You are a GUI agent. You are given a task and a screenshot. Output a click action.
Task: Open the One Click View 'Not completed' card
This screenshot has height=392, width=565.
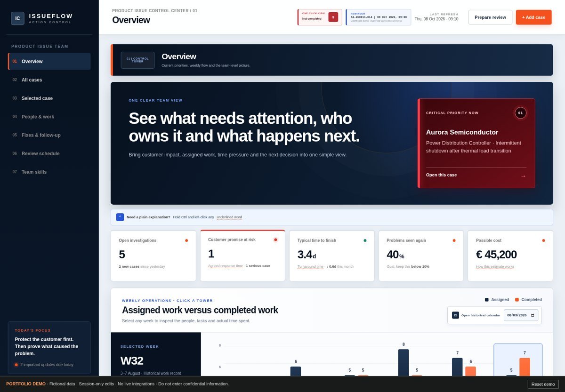pyautogui.click(x=320, y=17)
